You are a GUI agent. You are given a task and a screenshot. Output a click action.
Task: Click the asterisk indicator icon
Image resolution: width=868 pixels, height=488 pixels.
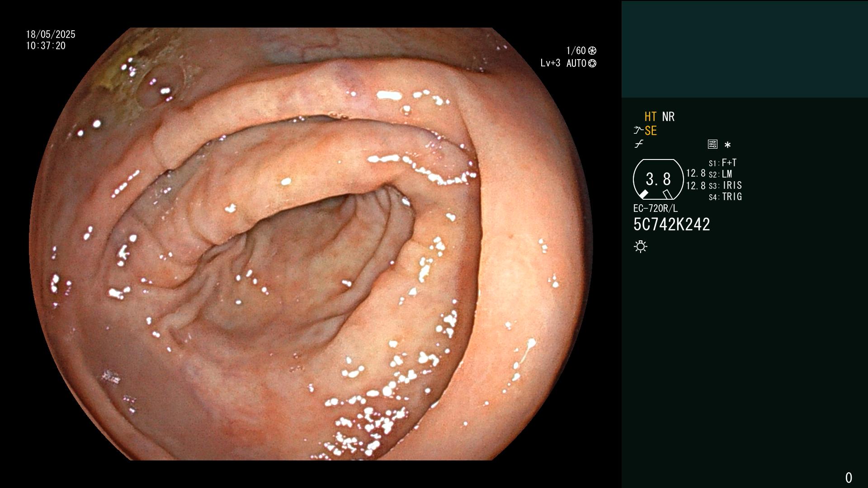727,145
